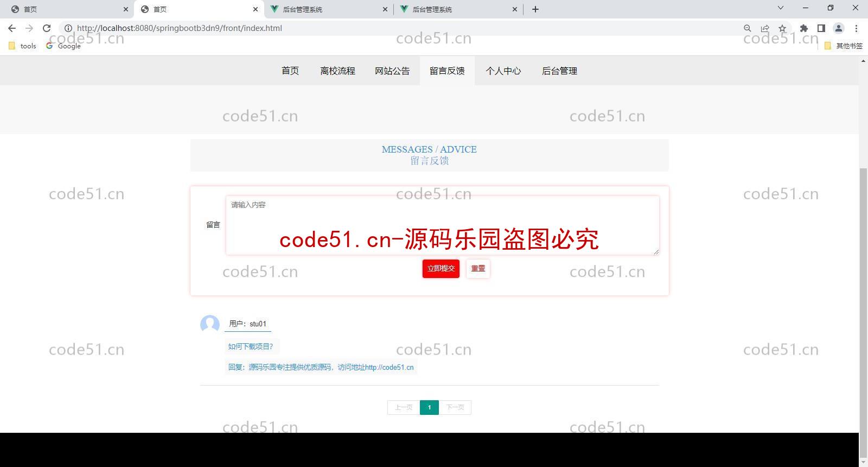Image resolution: width=868 pixels, height=467 pixels.
Task: Close the active 首页 tab
Action: [256, 9]
